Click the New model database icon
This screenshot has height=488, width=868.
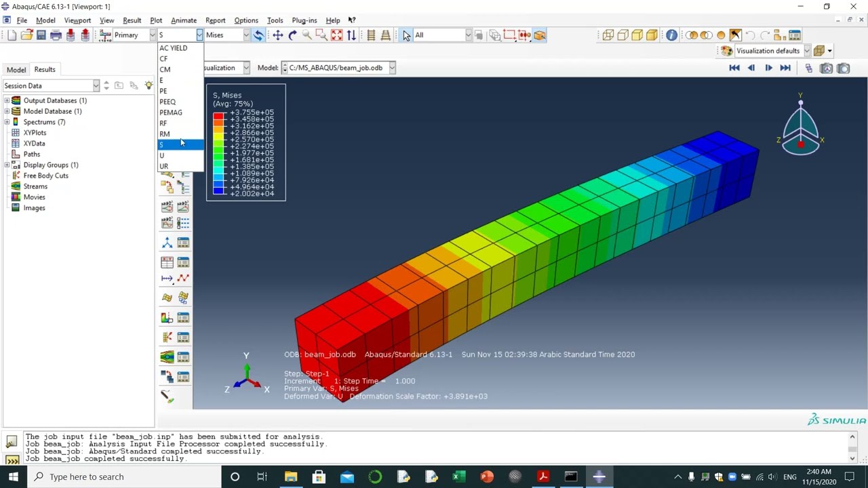pyautogui.click(x=12, y=35)
